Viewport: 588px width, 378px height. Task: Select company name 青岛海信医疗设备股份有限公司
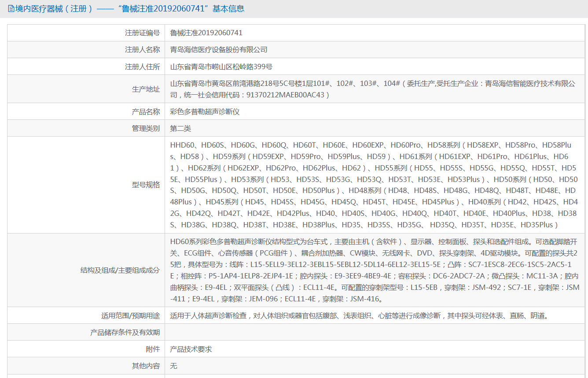pos(219,50)
